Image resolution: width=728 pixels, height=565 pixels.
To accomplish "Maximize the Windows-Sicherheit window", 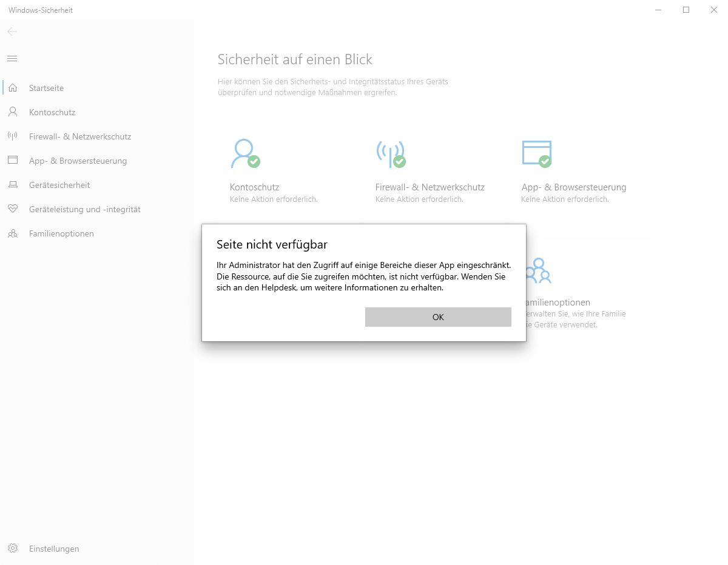I will click(x=686, y=10).
